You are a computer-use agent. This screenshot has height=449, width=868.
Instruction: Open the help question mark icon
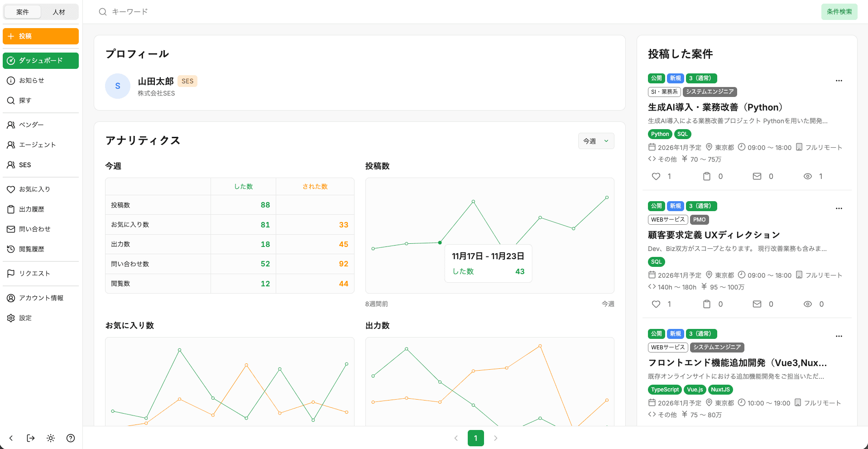coord(71,438)
